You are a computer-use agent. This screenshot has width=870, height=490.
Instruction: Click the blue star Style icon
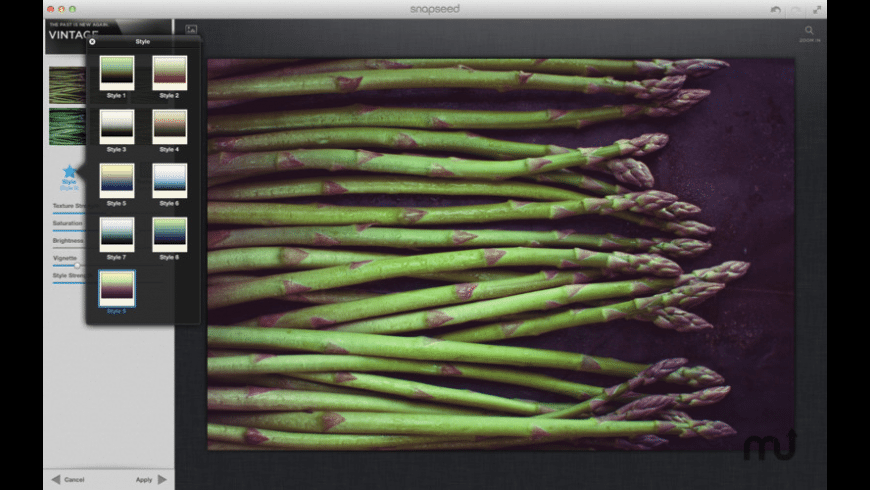pyautogui.click(x=69, y=171)
